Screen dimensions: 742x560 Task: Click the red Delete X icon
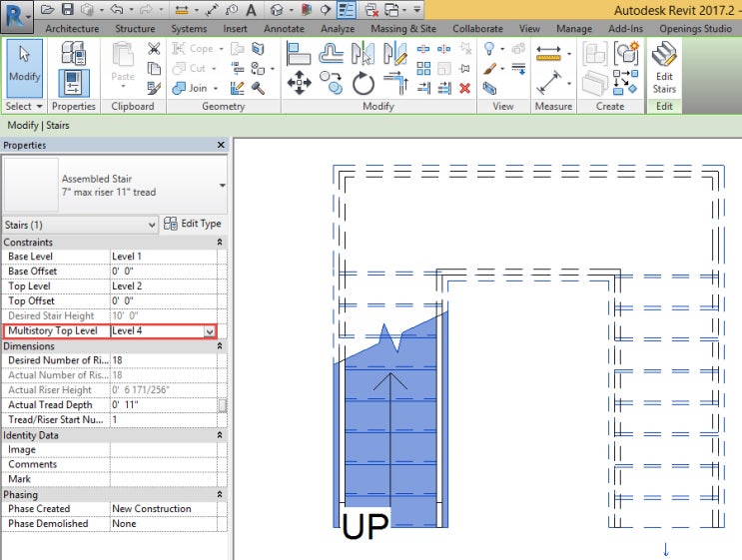pos(465,88)
